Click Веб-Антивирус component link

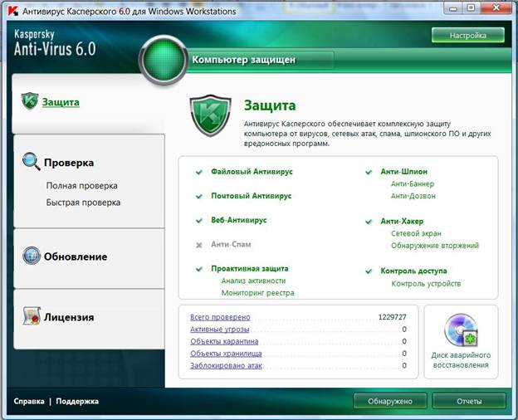click(x=239, y=220)
